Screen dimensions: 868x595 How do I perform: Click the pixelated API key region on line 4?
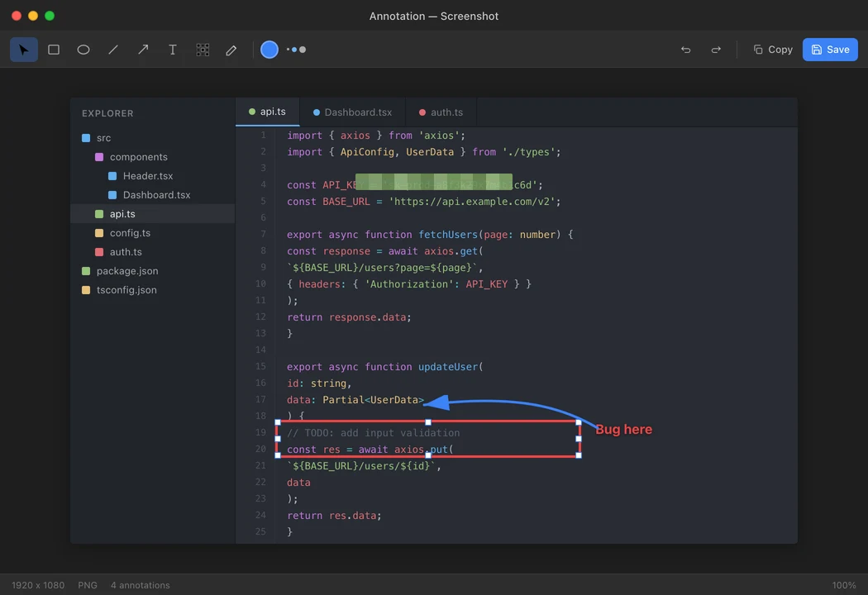[433, 182]
